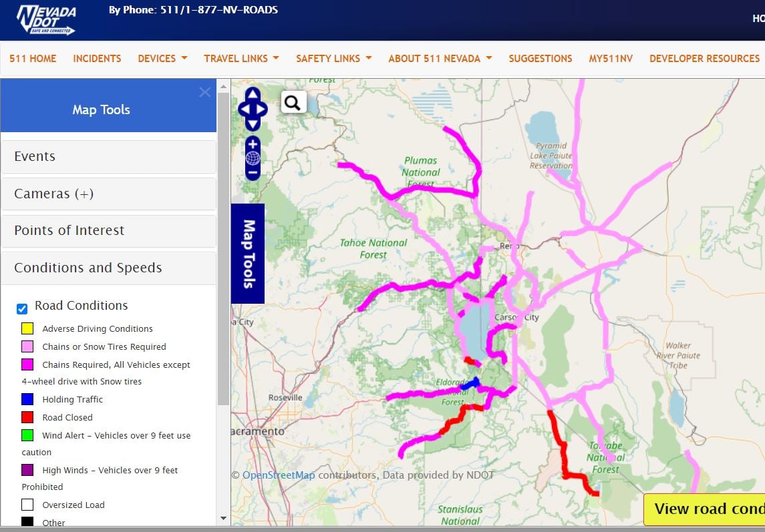Click the Oversized Load legend label

pyautogui.click(x=73, y=505)
